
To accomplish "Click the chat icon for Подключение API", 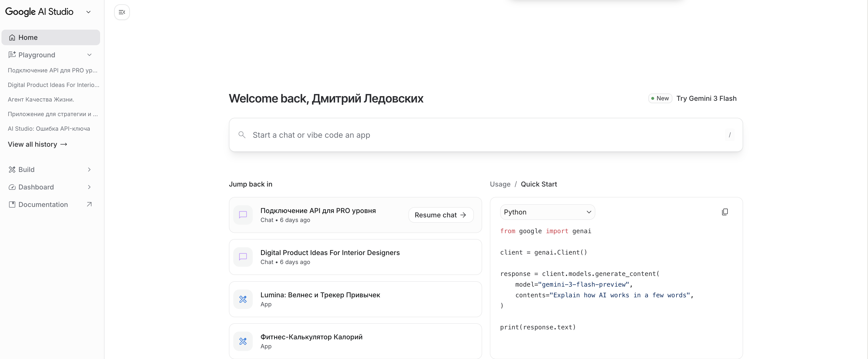I will (243, 215).
